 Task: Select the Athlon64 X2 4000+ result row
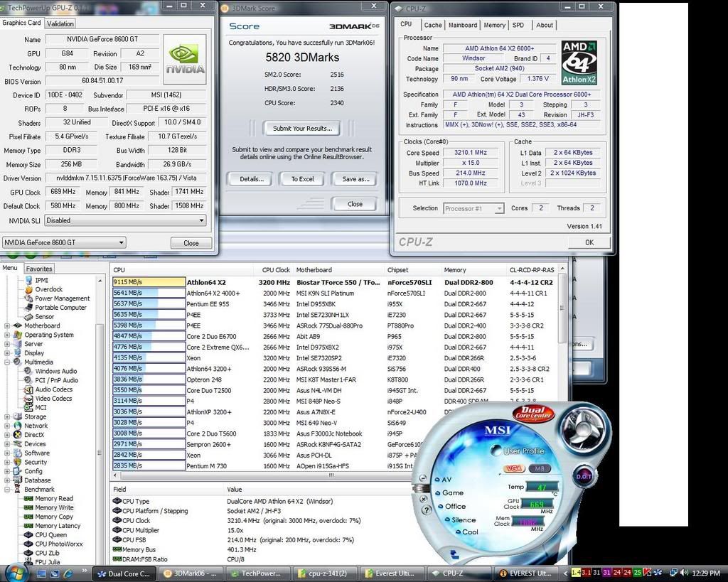[x=334, y=293]
